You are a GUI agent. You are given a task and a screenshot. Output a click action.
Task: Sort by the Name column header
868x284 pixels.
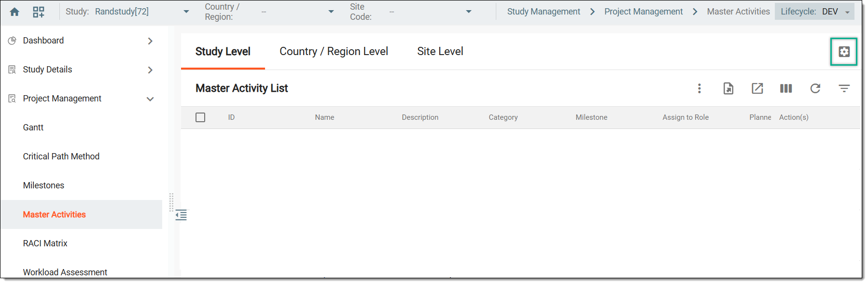(325, 117)
